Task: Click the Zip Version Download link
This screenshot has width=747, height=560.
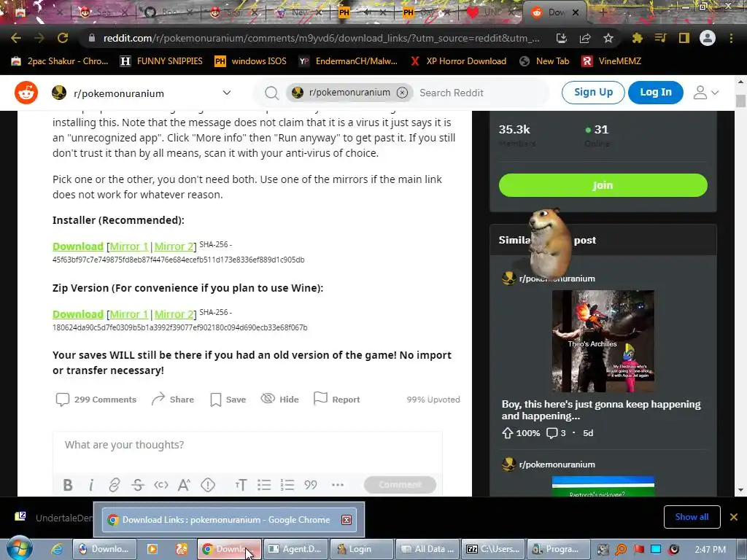Action: [x=77, y=314]
